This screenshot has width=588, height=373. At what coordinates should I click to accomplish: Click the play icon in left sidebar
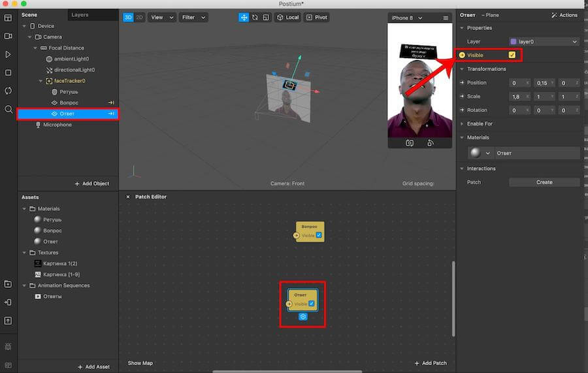click(x=8, y=54)
